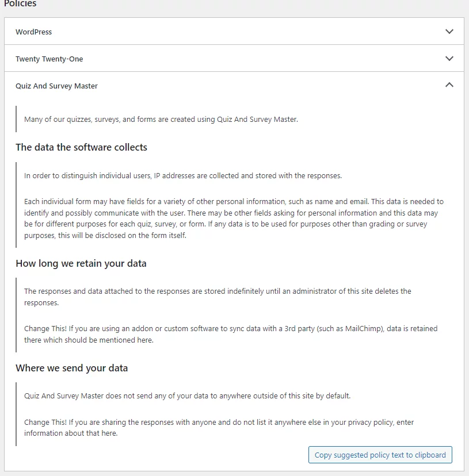Click the IP addresses collection paragraph
Image resolution: width=469 pixels, height=476 pixels.
click(182, 175)
